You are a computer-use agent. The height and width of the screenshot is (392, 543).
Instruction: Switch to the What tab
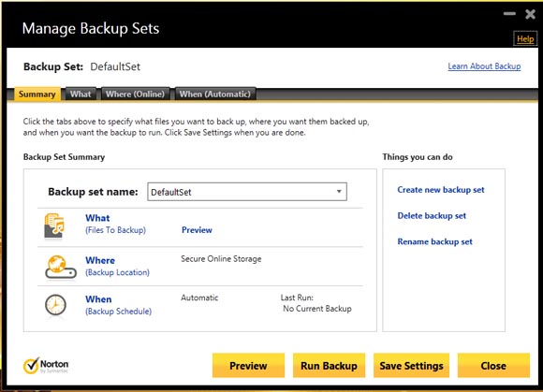(x=81, y=94)
